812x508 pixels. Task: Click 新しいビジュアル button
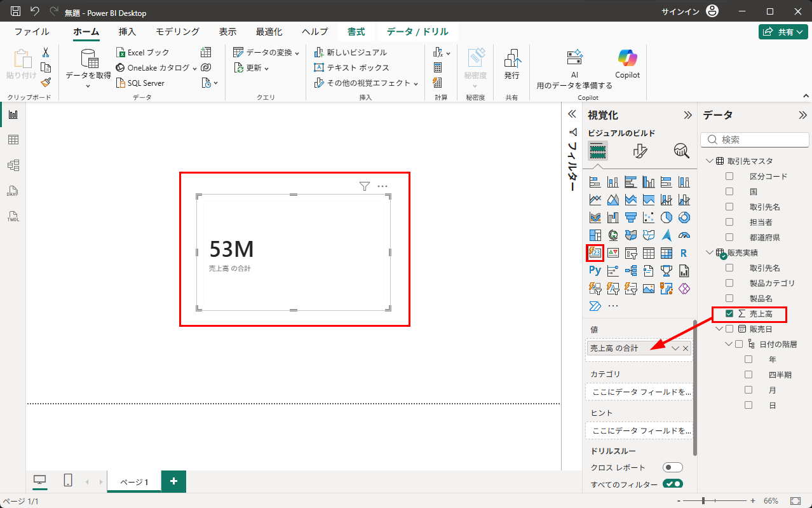click(351, 52)
